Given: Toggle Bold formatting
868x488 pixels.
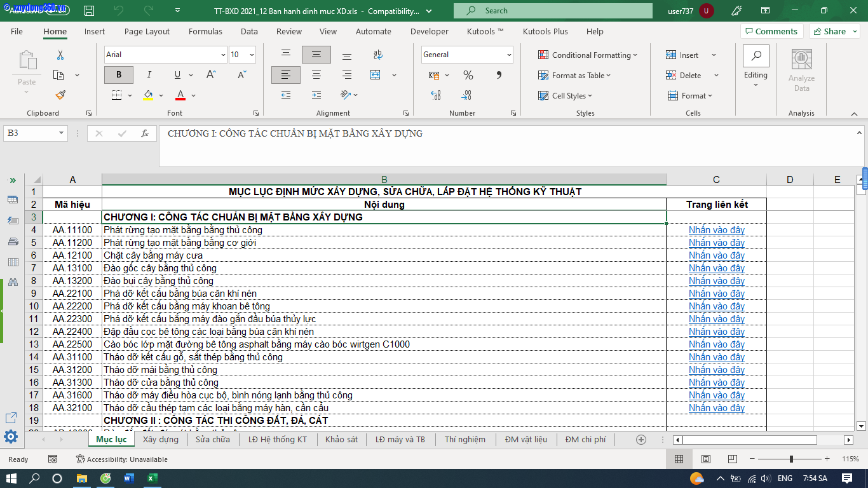Looking at the screenshot, I should 119,75.
